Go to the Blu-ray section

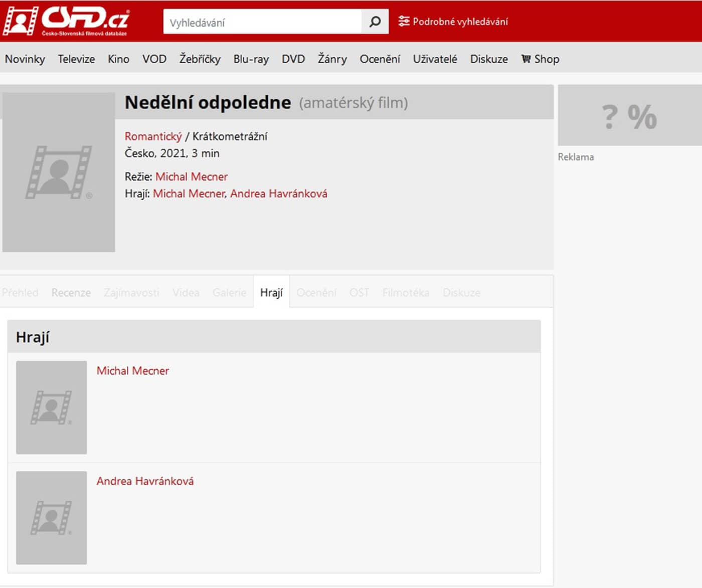251,59
